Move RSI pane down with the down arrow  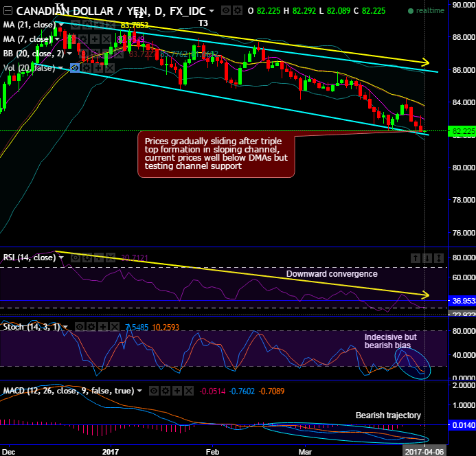(x=427, y=258)
